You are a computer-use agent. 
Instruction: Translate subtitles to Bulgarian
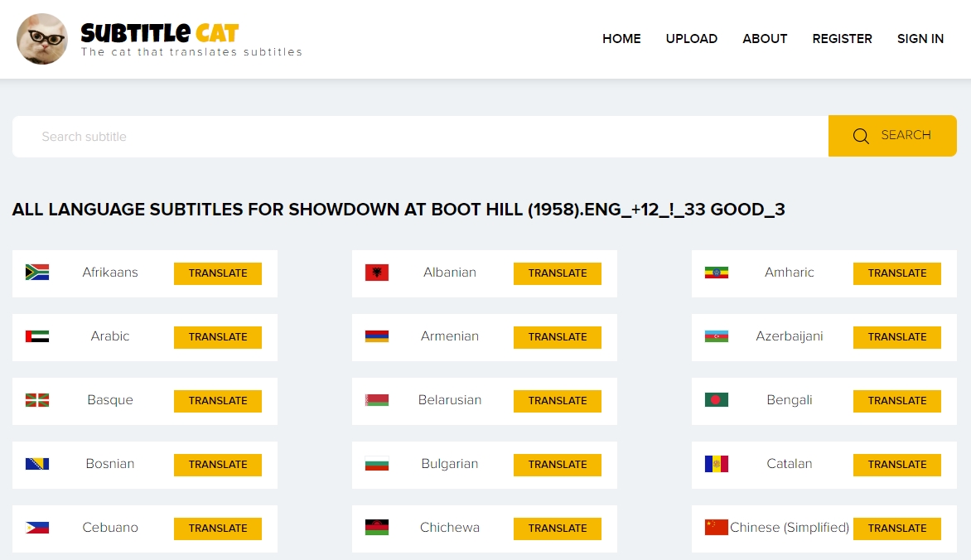[x=558, y=466]
